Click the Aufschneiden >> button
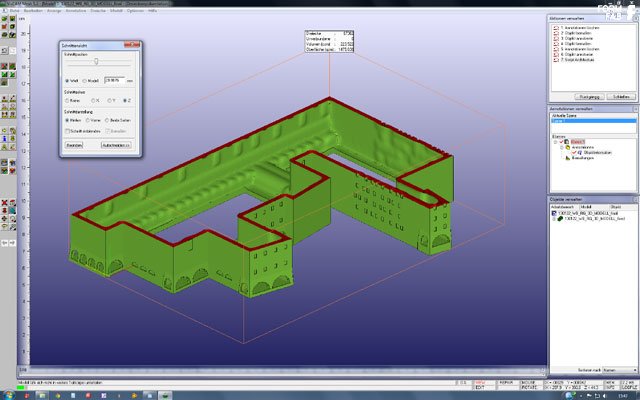The image size is (640, 400). click(x=116, y=145)
